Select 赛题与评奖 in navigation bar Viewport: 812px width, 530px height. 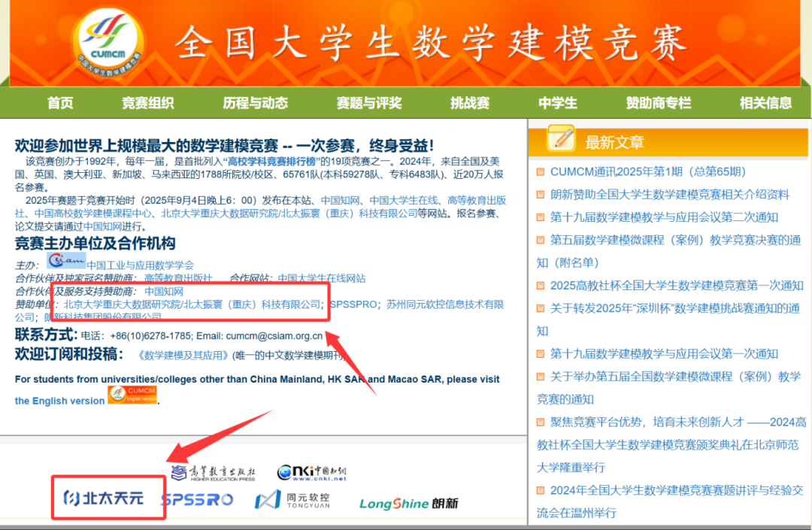point(368,103)
